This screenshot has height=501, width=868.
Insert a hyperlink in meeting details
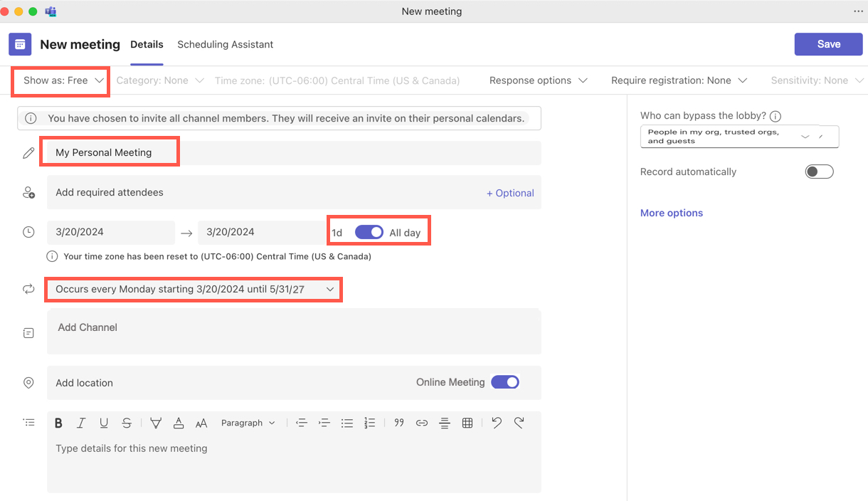pos(422,423)
